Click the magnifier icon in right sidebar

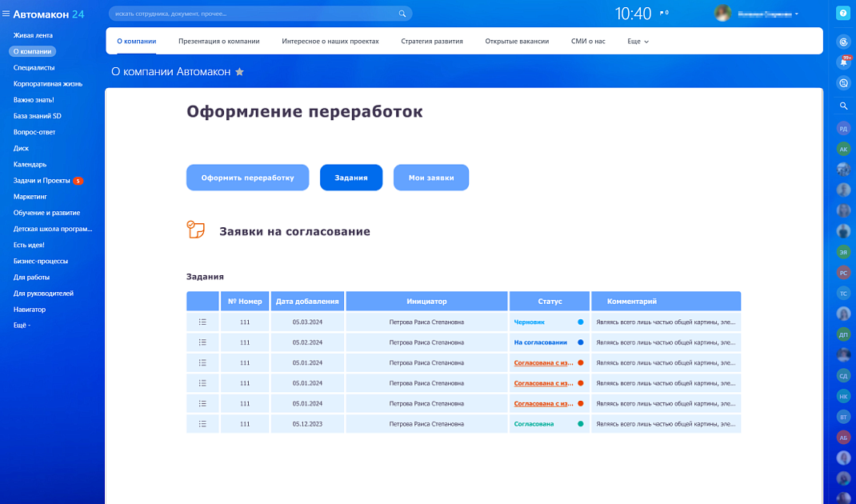[x=843, y=106]
